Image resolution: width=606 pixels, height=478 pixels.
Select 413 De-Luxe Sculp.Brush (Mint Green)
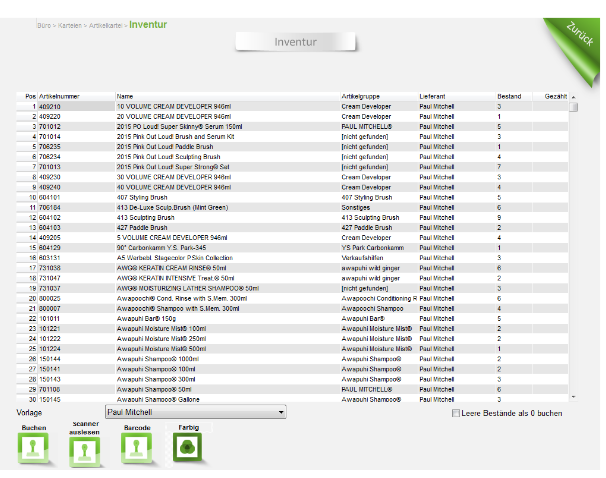pyautogui.click(x=172, y=207)
